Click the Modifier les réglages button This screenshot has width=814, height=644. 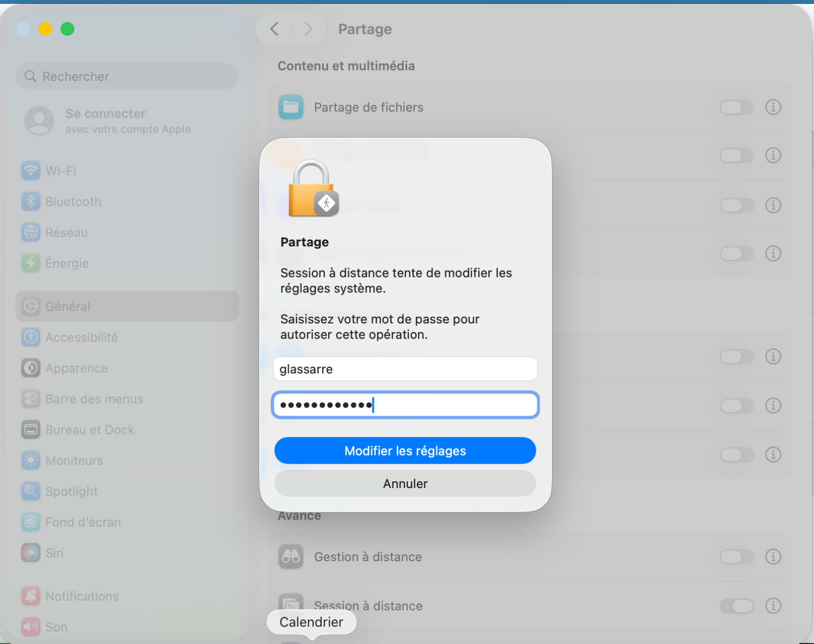pos(405,451)
